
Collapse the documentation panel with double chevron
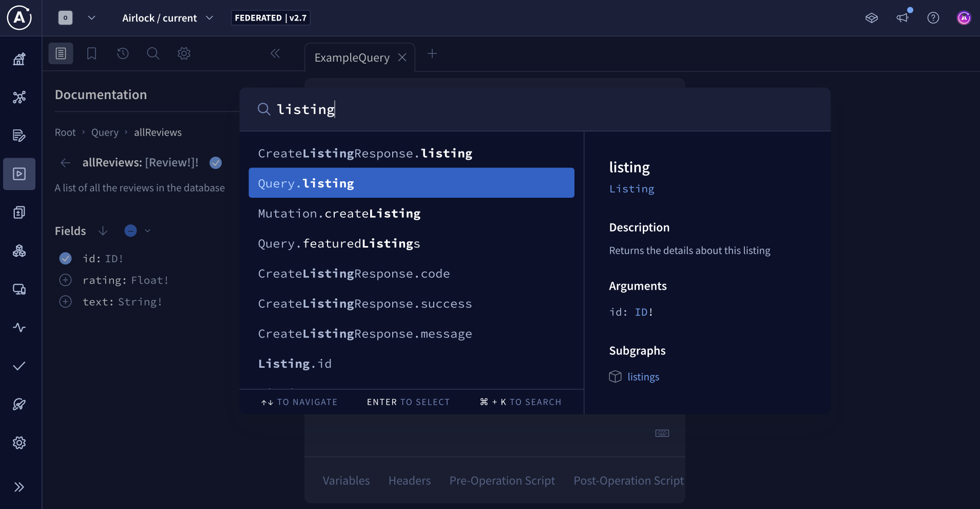point(275,53)
